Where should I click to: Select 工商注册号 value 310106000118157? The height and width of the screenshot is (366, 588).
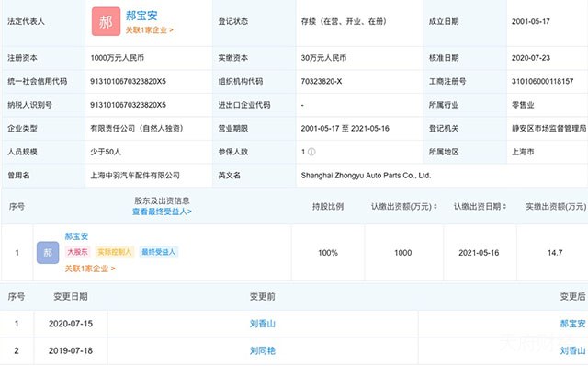pyautogui.click(x=542, y=81)
